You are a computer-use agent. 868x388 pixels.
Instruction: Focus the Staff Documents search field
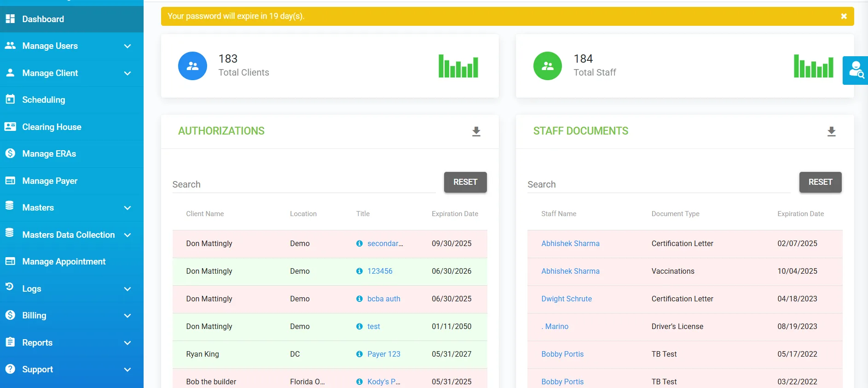(x=659, y=184)
